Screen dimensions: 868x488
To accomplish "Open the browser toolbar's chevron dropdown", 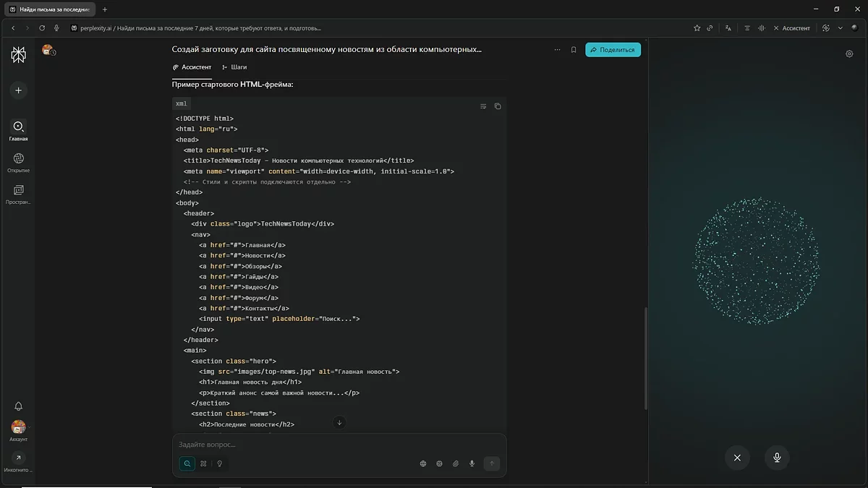I will [841, 28].
